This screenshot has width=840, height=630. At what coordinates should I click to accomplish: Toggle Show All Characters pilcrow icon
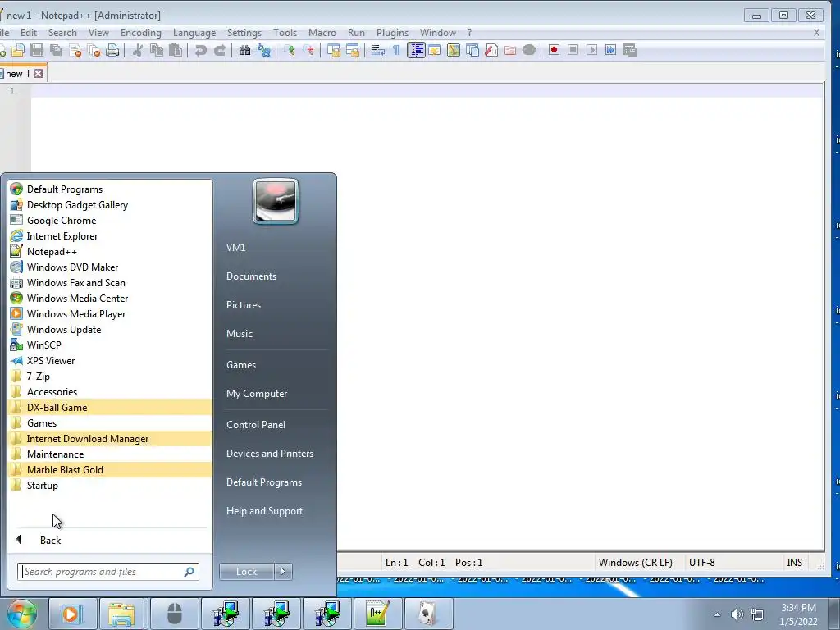[396, 50]
